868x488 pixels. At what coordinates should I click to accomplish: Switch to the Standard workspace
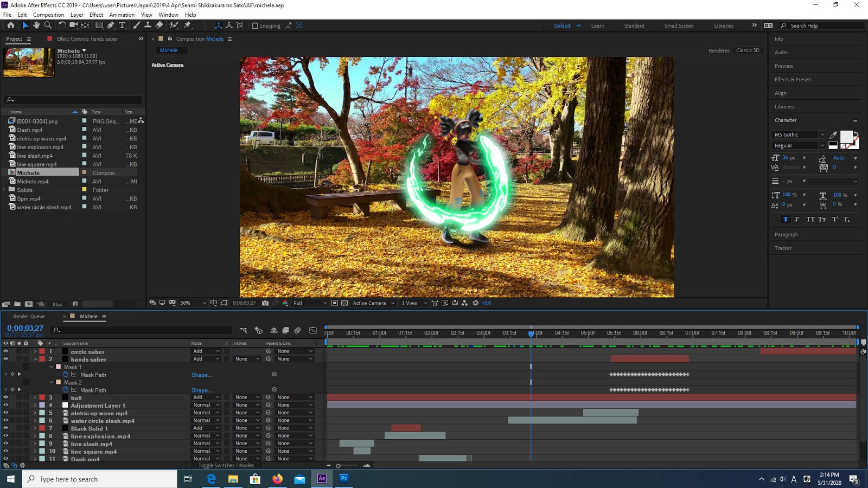(x=634, y=25)
